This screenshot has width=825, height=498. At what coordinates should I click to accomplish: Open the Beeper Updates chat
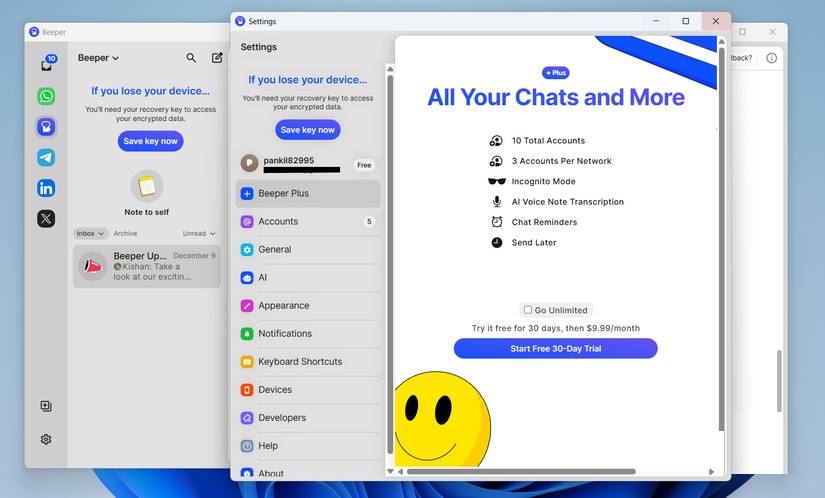click(147, 266)
